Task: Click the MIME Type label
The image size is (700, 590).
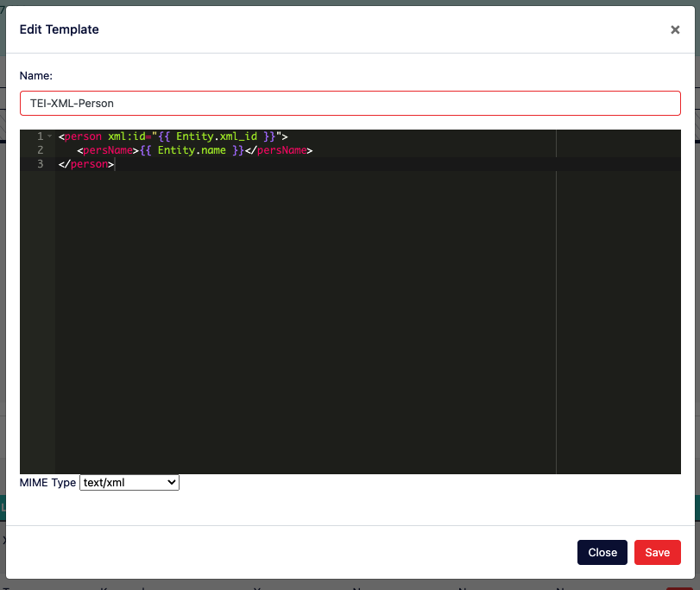Action: point(47,482)
